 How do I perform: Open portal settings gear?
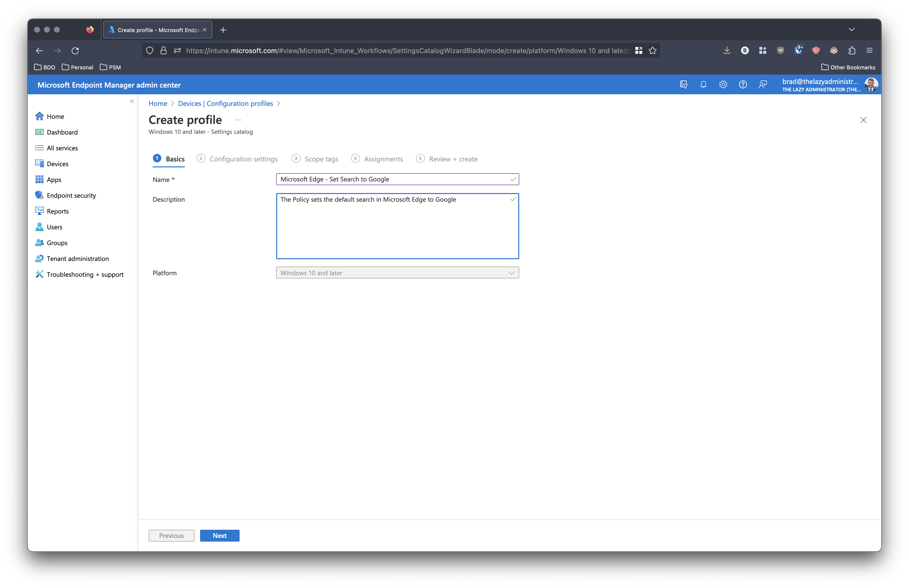(x=723, y=84)
